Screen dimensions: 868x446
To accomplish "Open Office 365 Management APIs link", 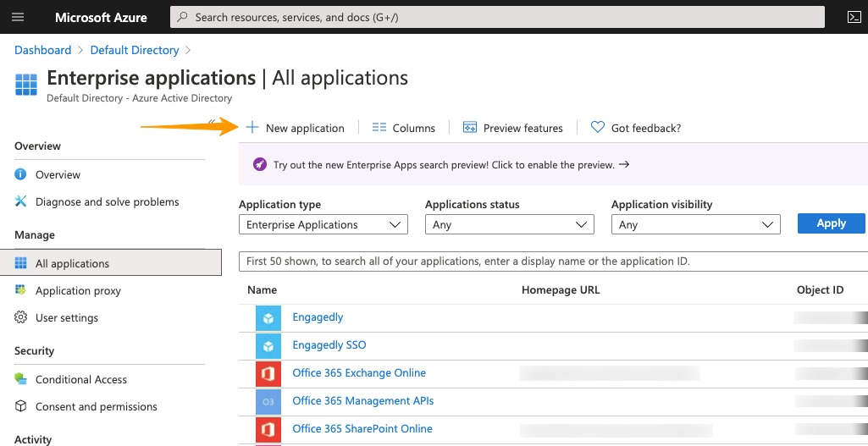I will click(363, 400).
